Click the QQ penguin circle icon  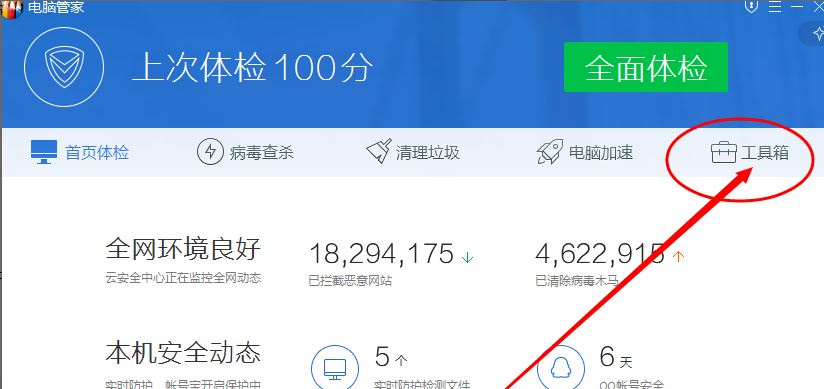point(561,369)
